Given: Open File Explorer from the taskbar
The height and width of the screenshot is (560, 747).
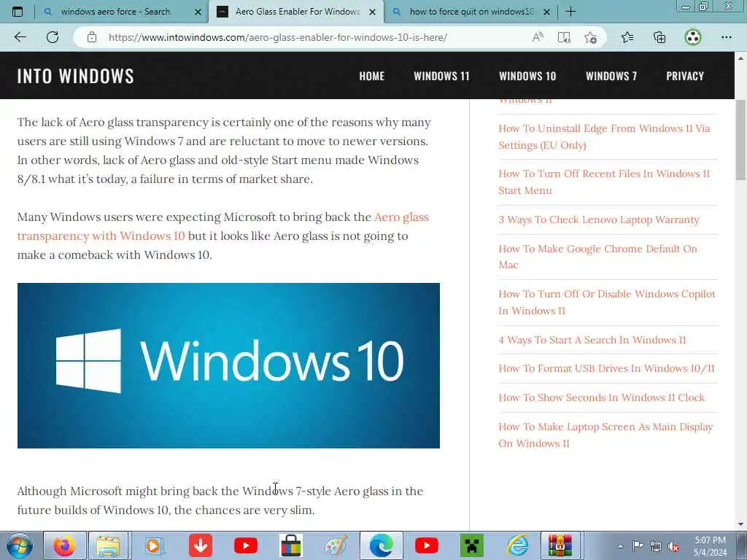Looking at the screenshot, I should (109, 545).
